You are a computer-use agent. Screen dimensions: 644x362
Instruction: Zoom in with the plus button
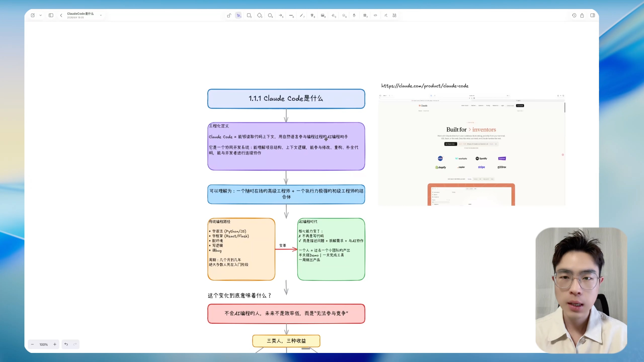(55, 344)
